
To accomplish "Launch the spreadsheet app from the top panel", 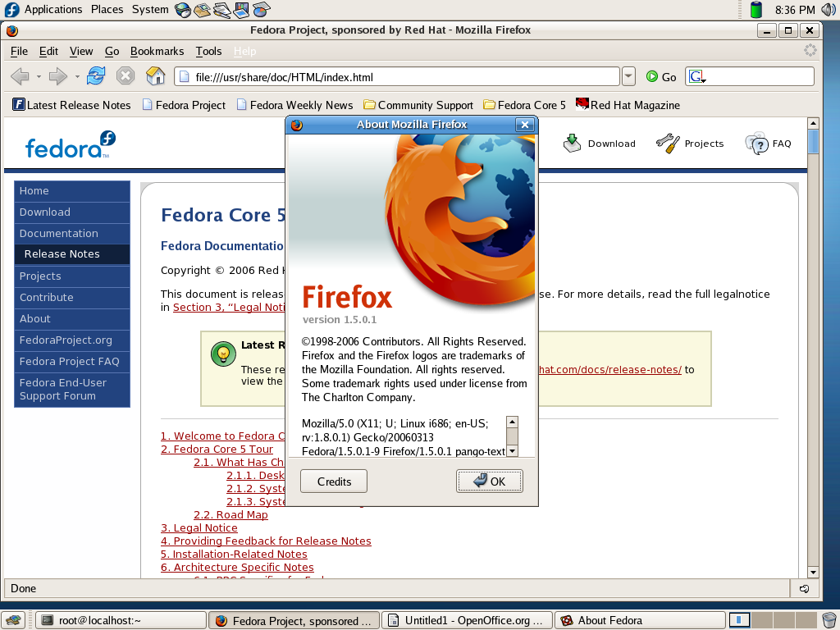I will coord(262,10).
